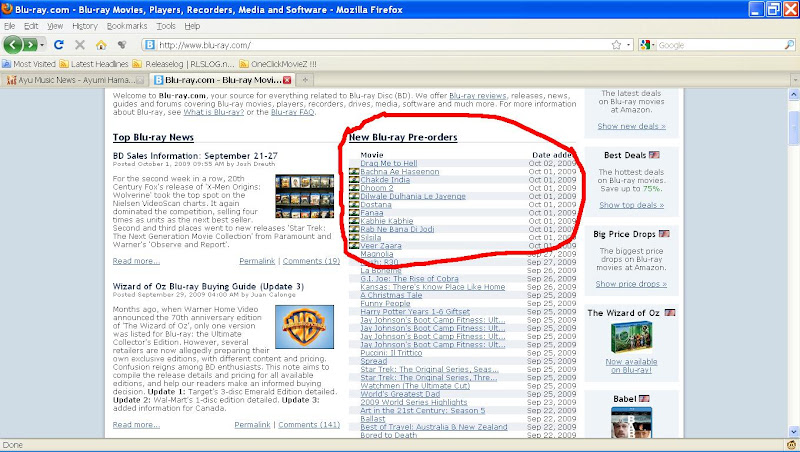
Task: Close the Blu-ray.com tab with red X
Action: click(287, 80)
